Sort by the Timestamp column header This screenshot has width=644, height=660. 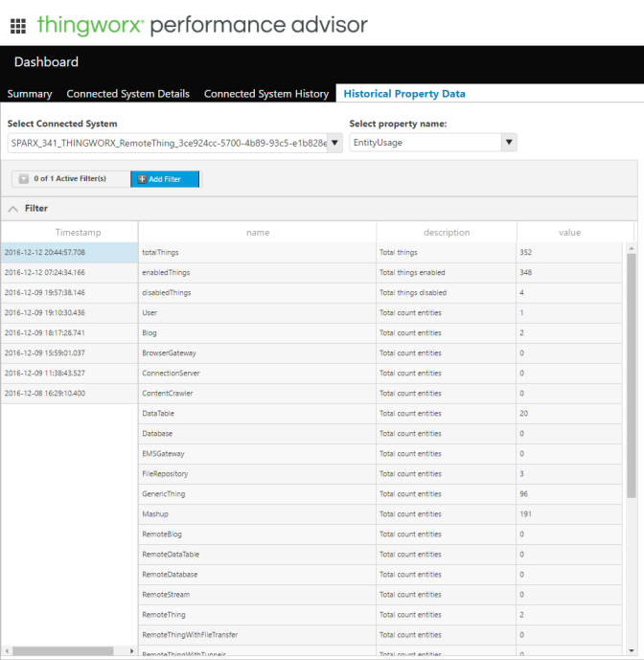pos(78,233)
